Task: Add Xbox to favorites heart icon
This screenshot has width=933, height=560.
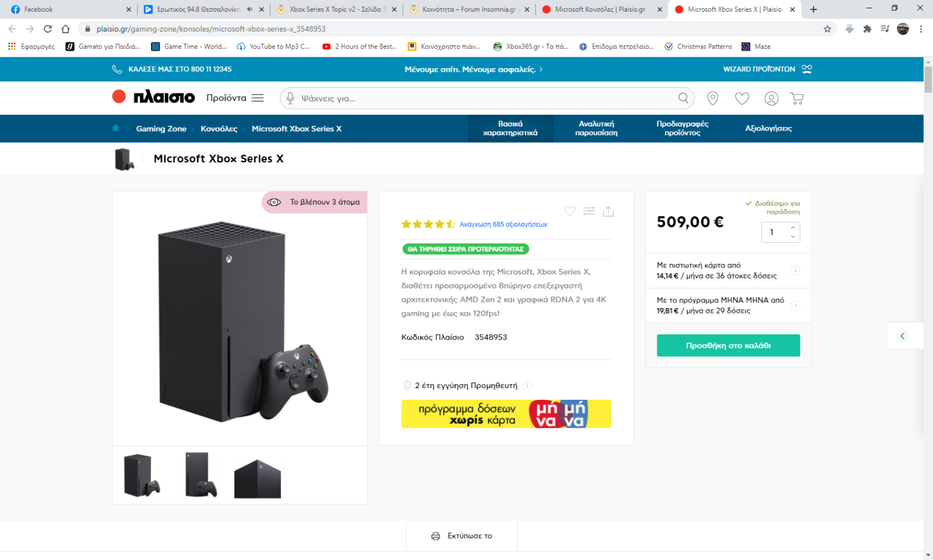Action: click(570, 211)
